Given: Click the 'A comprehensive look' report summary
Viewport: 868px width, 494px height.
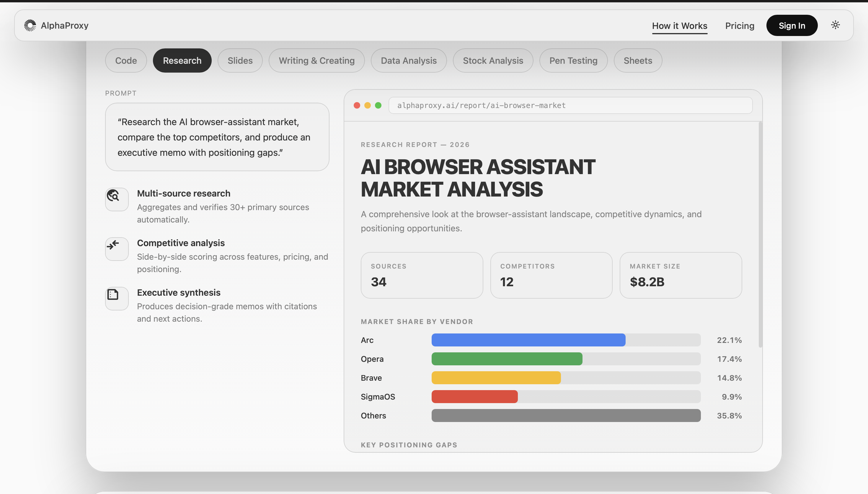Looking at the screenshot, I should coord(531,221).
